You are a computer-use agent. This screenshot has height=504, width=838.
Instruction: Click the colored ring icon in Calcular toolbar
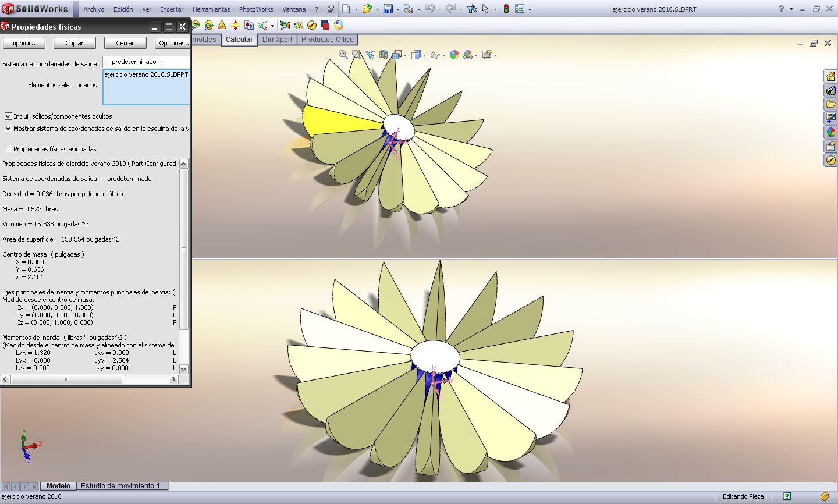pyautogui.click(x=339, y=25)
